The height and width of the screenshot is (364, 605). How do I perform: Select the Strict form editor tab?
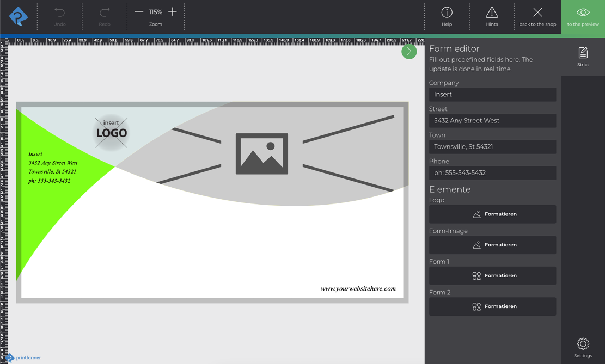click(583, 56)
